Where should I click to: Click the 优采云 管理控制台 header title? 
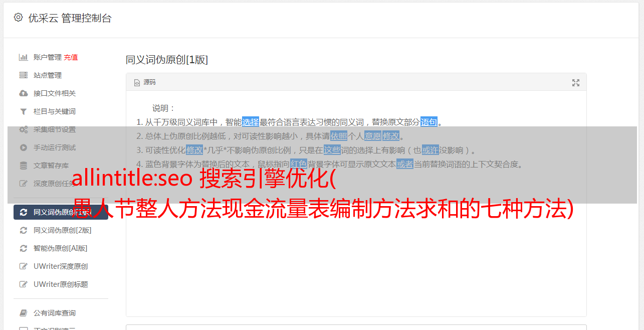pyautogui.click(x=70, y=18)
